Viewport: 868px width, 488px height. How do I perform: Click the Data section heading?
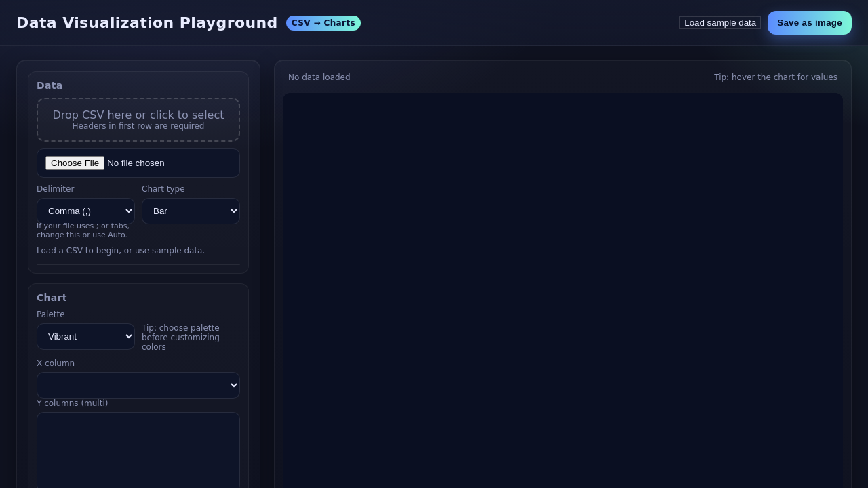tap(50, 85)
